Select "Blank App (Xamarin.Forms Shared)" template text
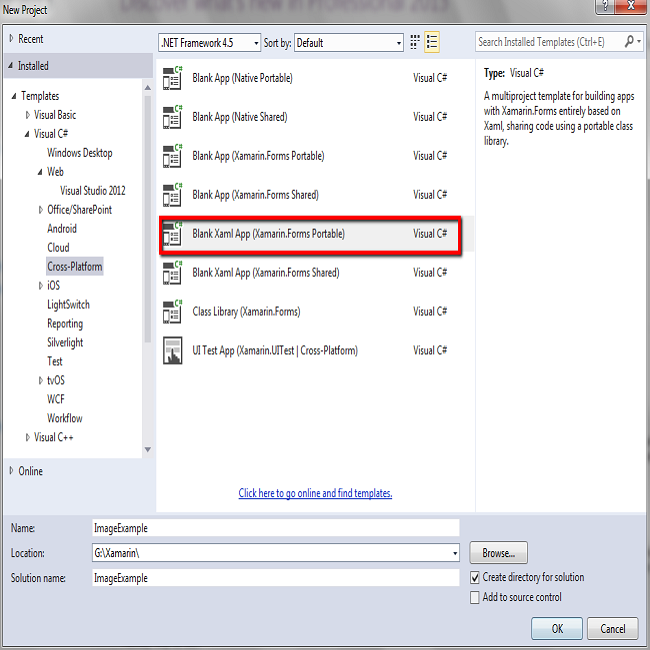This screenshot has width=650, height=650. (255, 195)
